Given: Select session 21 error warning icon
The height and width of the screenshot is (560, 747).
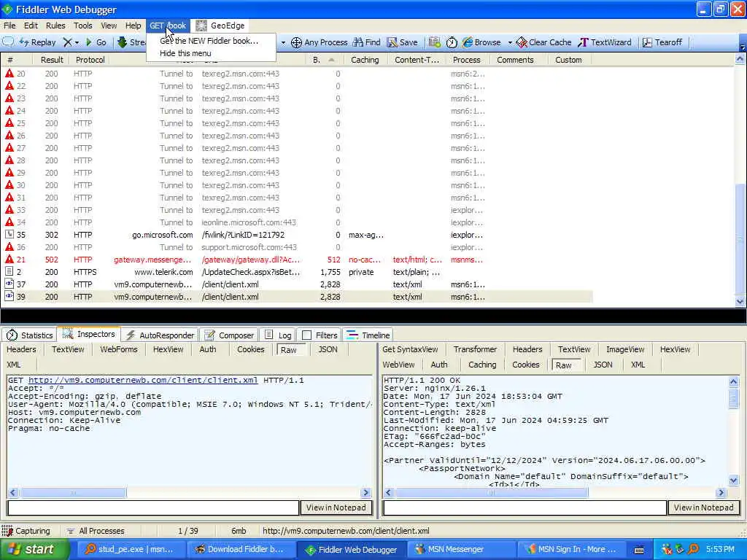Looking at the screenshot, I should click(9, 260).
